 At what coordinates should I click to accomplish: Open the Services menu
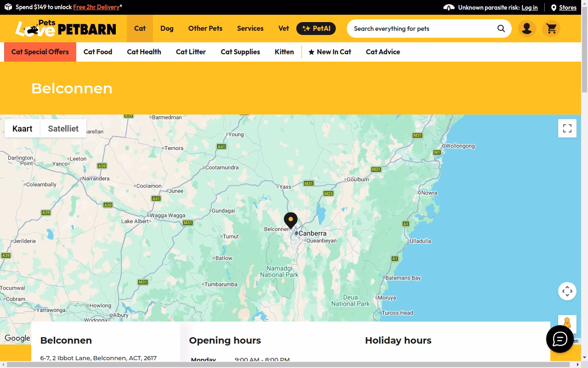250,29
